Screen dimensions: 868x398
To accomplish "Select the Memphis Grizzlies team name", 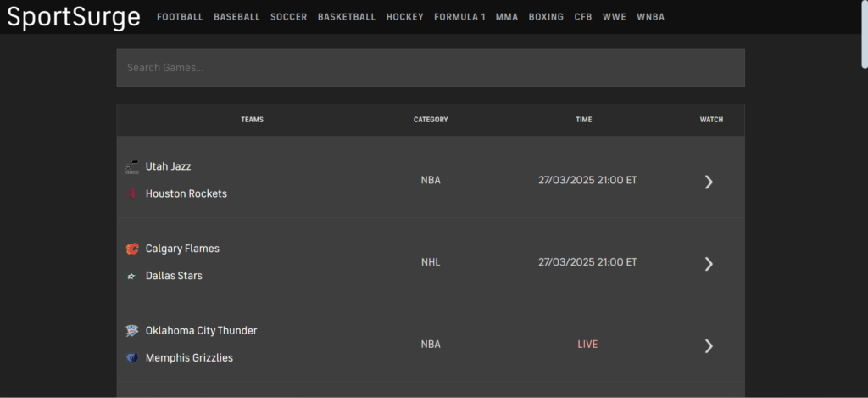I will (x=189, y=358).
